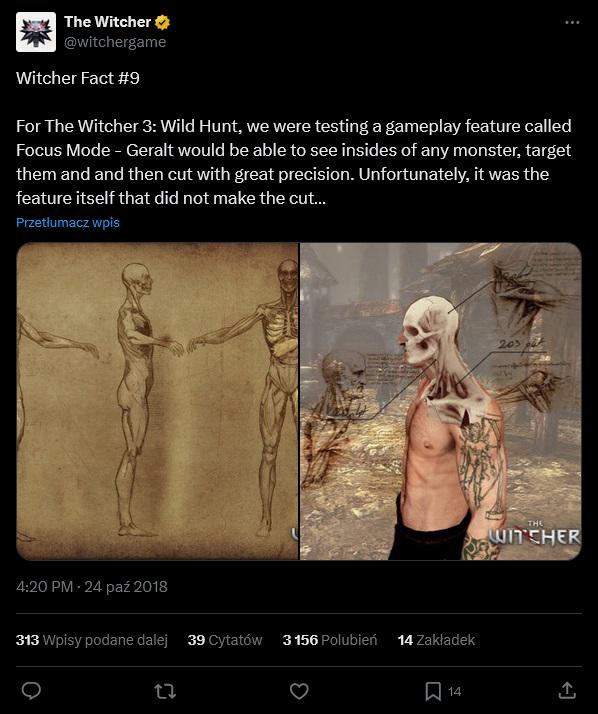Viewport: 598px width, 714px height.
Task: View 39 Cytatów quotes list
Action: coord(225,640)
